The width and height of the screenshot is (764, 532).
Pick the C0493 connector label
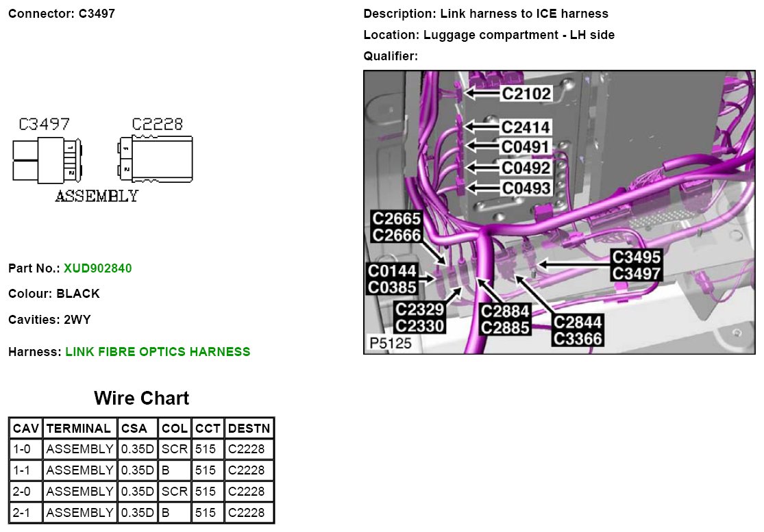526,188
